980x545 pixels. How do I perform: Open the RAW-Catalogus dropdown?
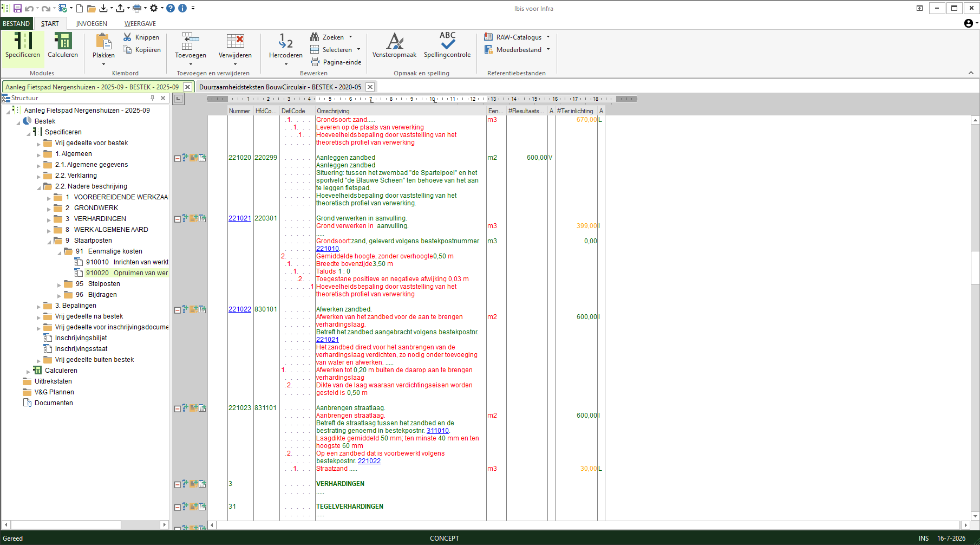(548, 37)
